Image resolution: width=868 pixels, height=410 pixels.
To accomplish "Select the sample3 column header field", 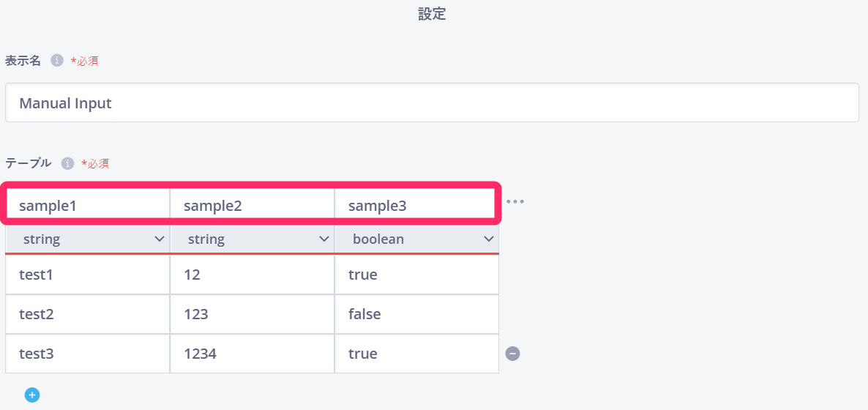I will [415, 206].
